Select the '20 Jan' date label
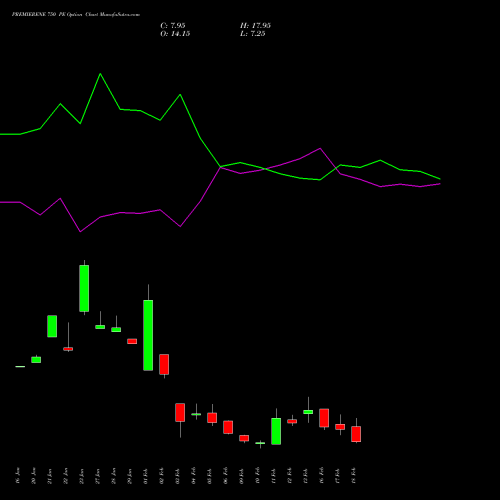500x500 pixels. [x=34, y=476]
